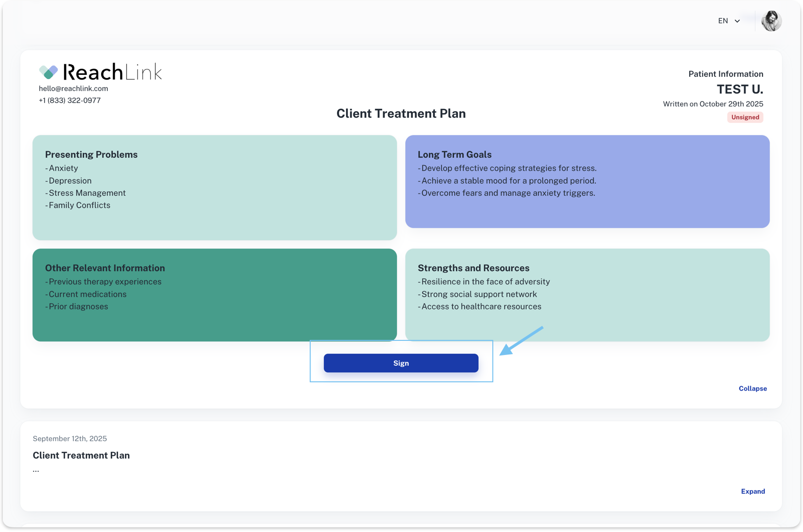Collapse the October 29th treatment plan

pos(753,388)
